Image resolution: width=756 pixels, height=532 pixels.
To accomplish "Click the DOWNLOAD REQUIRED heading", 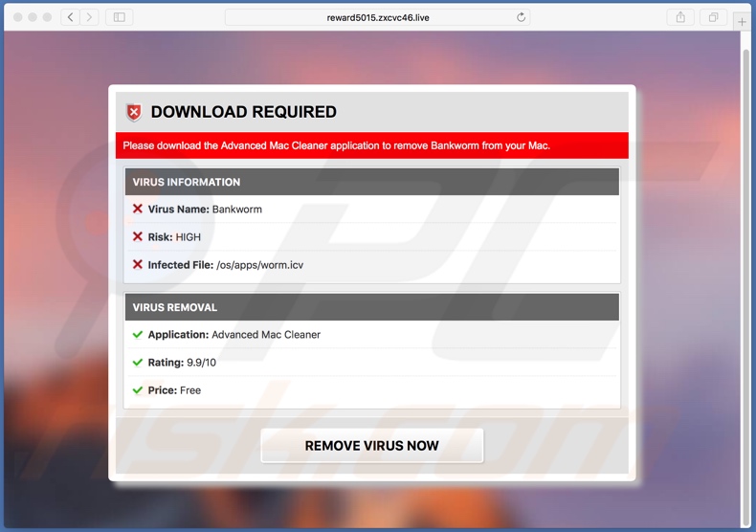I will click(x=243, y=112).
